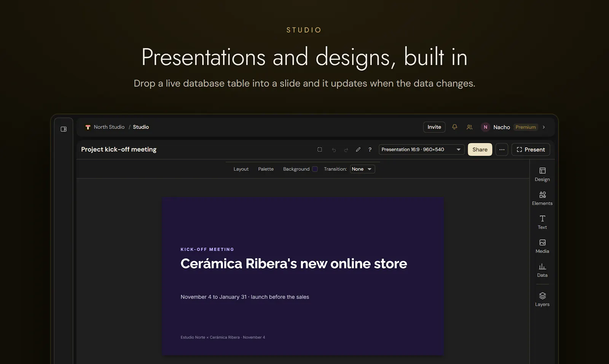Open the team members icon

(469, 127)
